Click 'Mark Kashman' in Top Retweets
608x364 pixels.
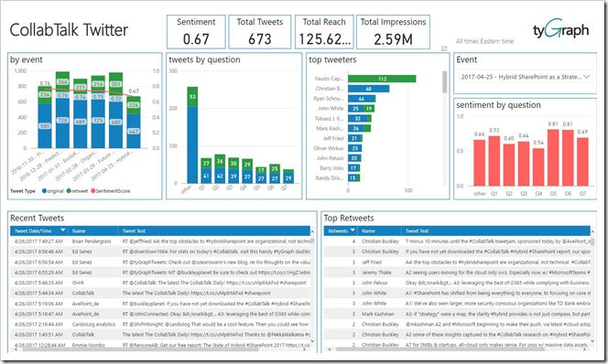377,314
